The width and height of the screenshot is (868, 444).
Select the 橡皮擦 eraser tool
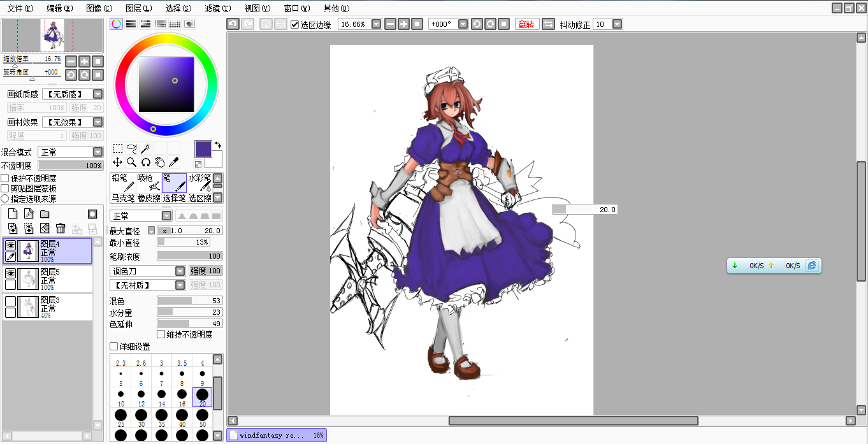[148, 198]
